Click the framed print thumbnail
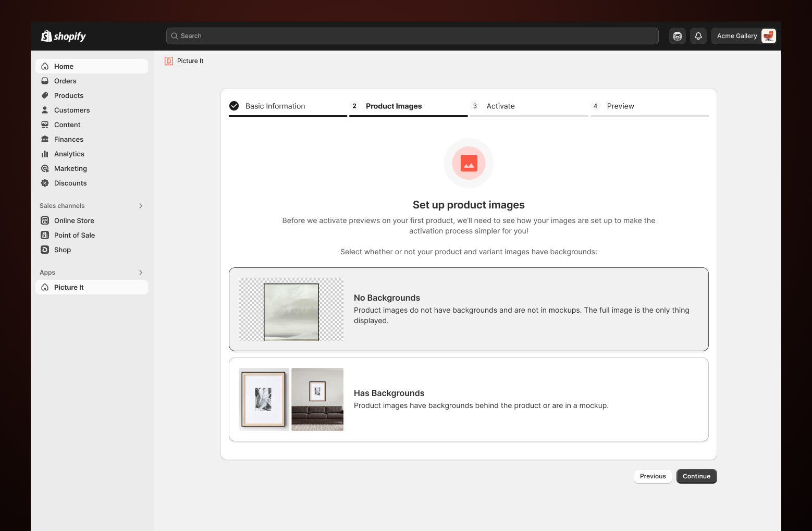 [x=264, y=399]
